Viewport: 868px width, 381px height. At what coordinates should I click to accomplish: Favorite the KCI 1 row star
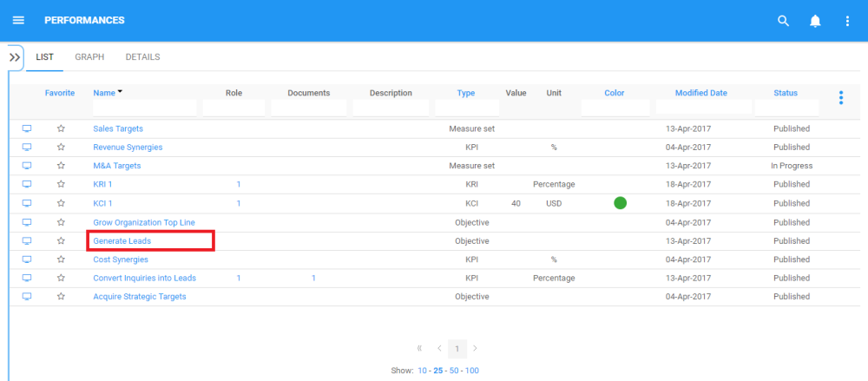[61, 203]
